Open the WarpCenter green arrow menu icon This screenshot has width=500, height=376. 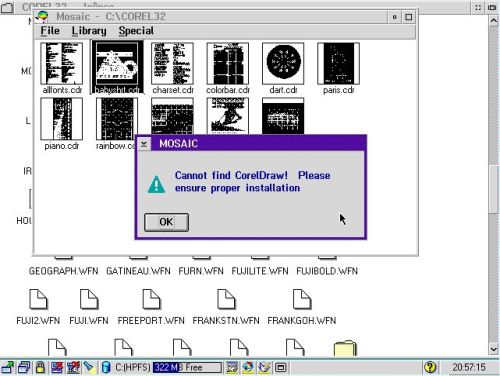[x=7, y=367]
